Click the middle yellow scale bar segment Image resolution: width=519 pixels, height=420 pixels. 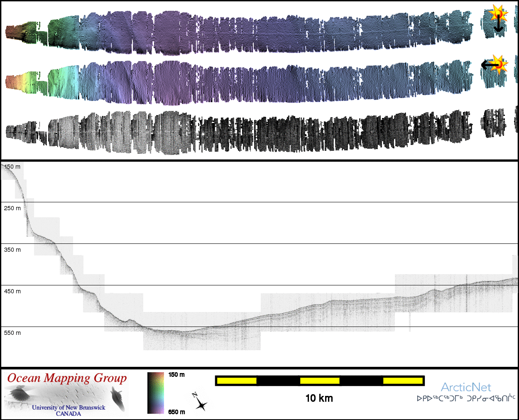320,381
